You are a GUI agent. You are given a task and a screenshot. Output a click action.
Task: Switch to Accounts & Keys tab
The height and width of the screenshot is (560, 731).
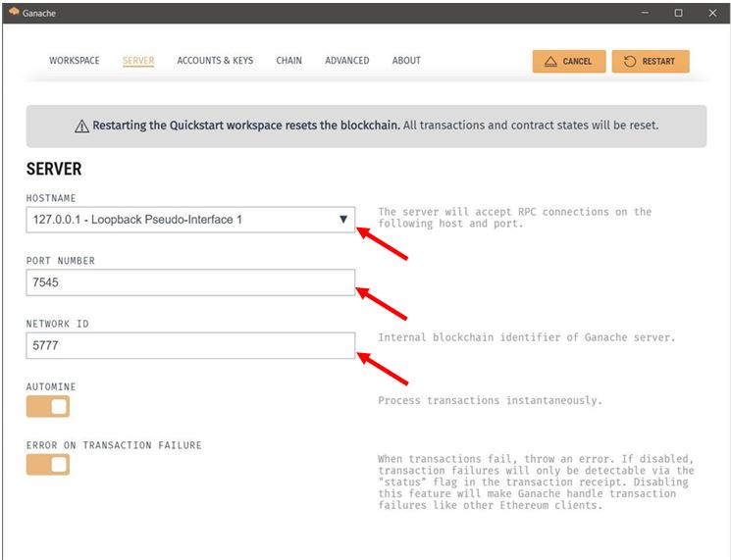point(215,61)
